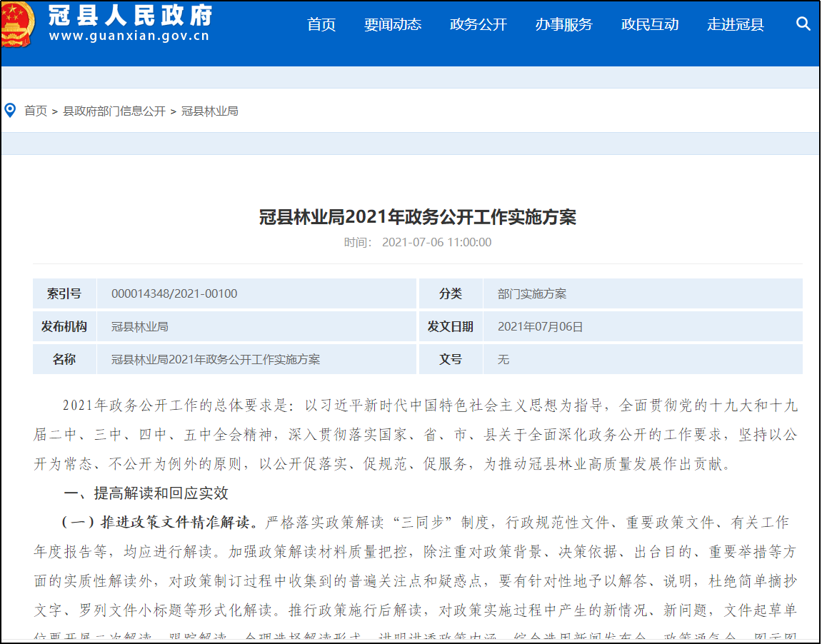Open the 政民互动 menu item
The width and height of the screenshot is (822, 644).
tap(649, 24)
